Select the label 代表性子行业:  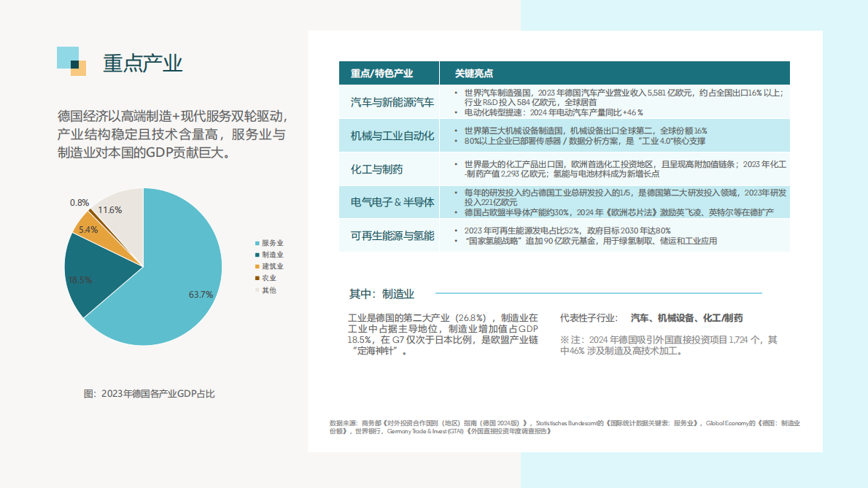(x=589, y=318)
